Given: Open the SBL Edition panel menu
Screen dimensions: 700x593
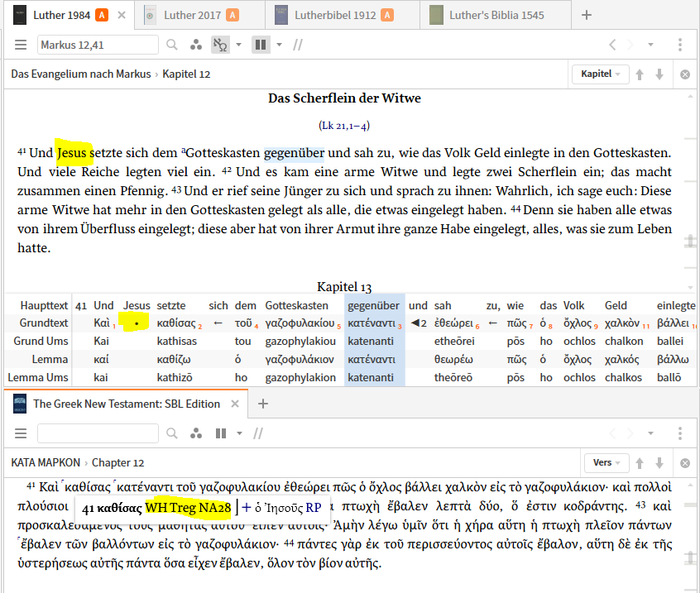Looking at the screenshot, I should point(21,433).
